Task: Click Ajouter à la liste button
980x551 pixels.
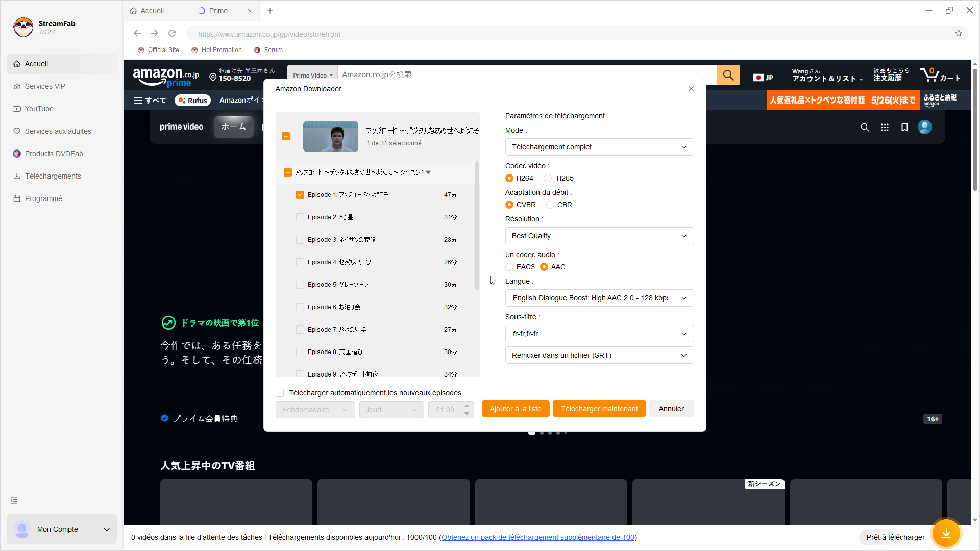Action: [x=516, y=409]
